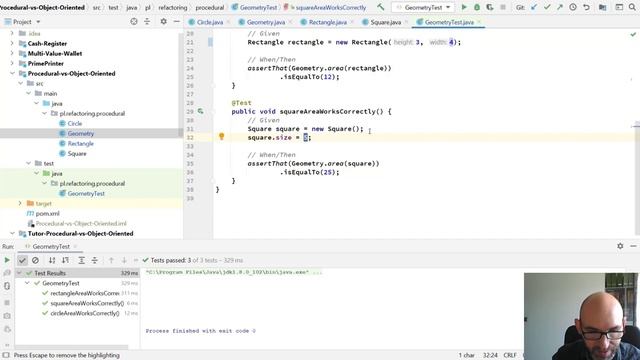Image resolution: width=640 pixels, height=360 pixels.
Task: Close the GeometryTest.java editor tab
Action: pyautogui.click(x=479, y=22)
